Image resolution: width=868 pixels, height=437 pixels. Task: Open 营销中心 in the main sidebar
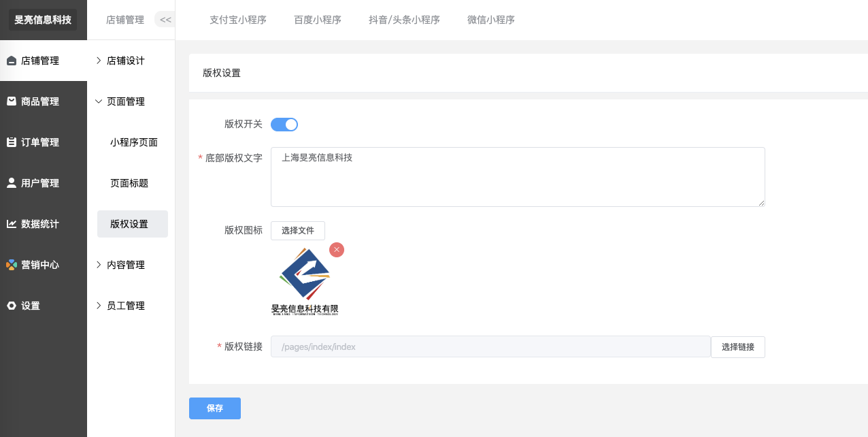[x=44, y=265]
